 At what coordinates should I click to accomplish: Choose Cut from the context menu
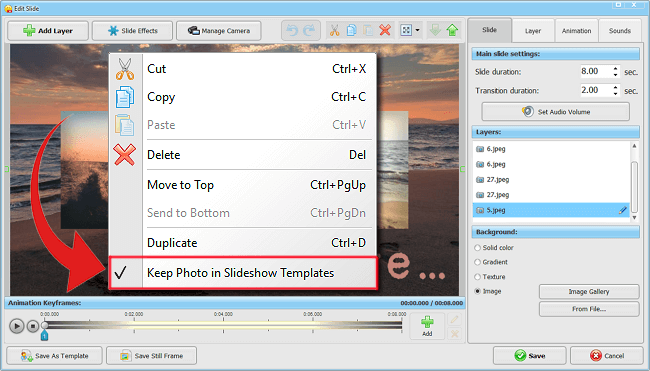(243, 69)
